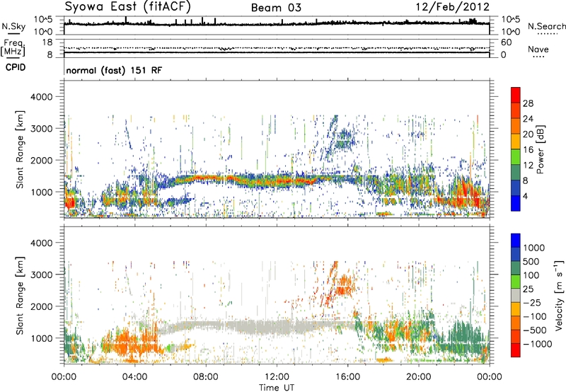Screen dimensions: 566x392
Task: Click the "04:00" time tick label
Action: (135, 377)
